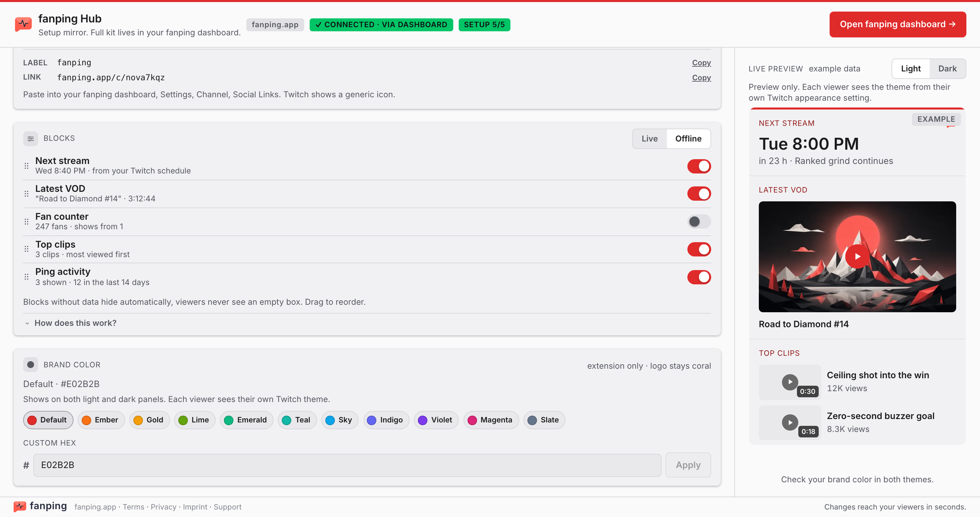Play the Latest VOD preview video
The image size is (980, 517).
pos(857,256)
